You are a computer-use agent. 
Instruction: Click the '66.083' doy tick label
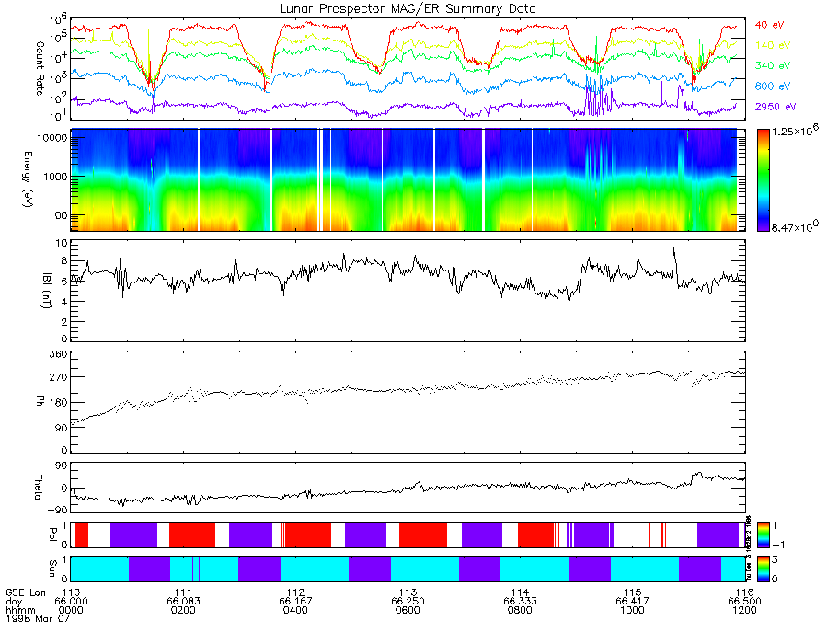(183, 602)
